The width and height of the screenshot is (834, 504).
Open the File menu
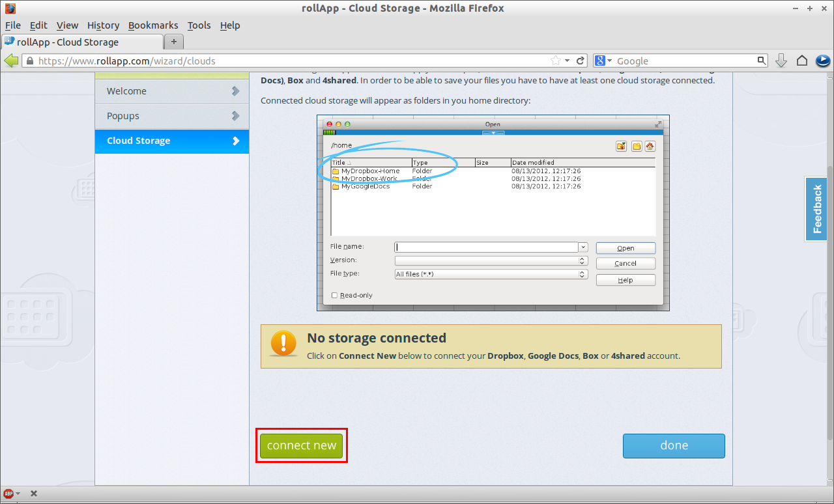click(13, 25)
